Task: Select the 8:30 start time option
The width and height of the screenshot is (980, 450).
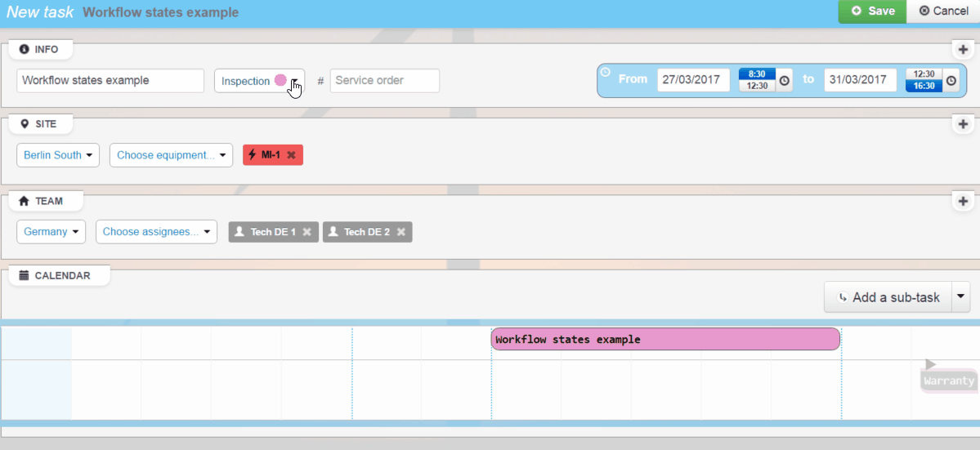Action: [x=757, y=74]
